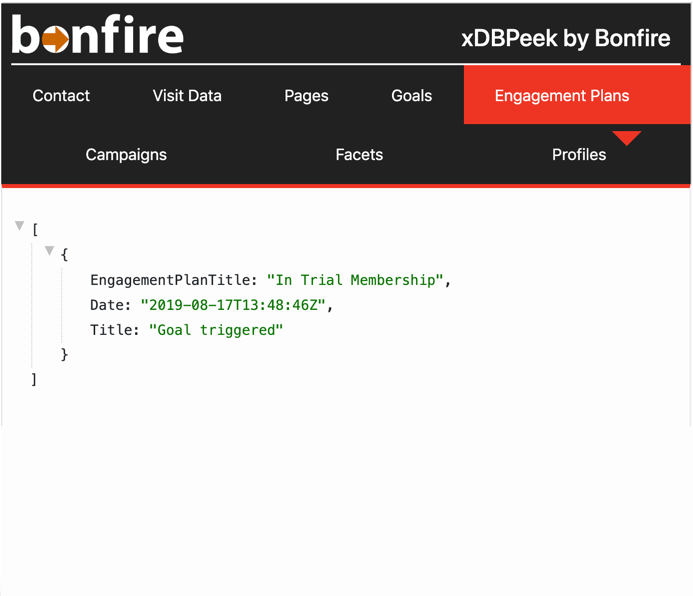Switch to the Facets tab
Screen dimensions: 693x596
point(359,155)
